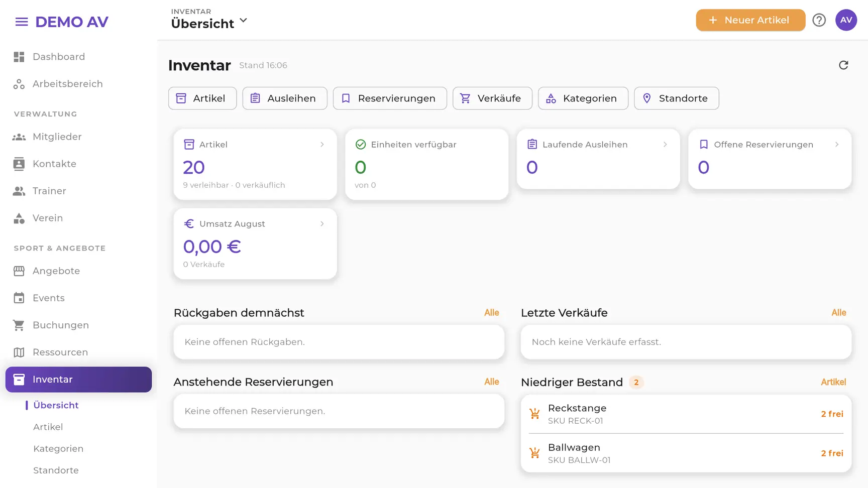Viewport: 868px width, 488px height.
Task: Open Standorte in the sidebar submenu
Action: point(56,470)
